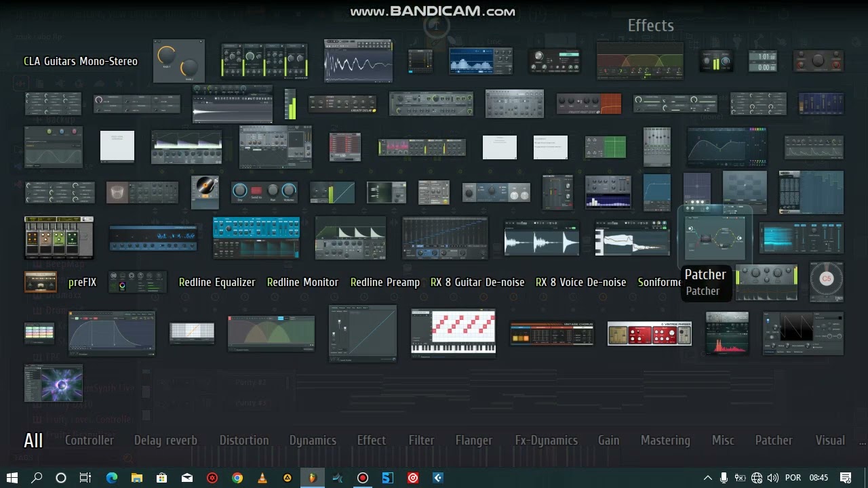The height and width of the screenshot is (488, 868).
Task: Select the piano keyboard with pink notes thumbnail
Action: click(x=454, y=333)
